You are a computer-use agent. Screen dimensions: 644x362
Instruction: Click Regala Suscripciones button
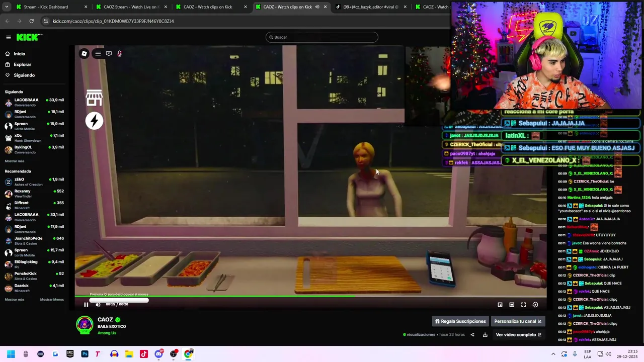460,321
